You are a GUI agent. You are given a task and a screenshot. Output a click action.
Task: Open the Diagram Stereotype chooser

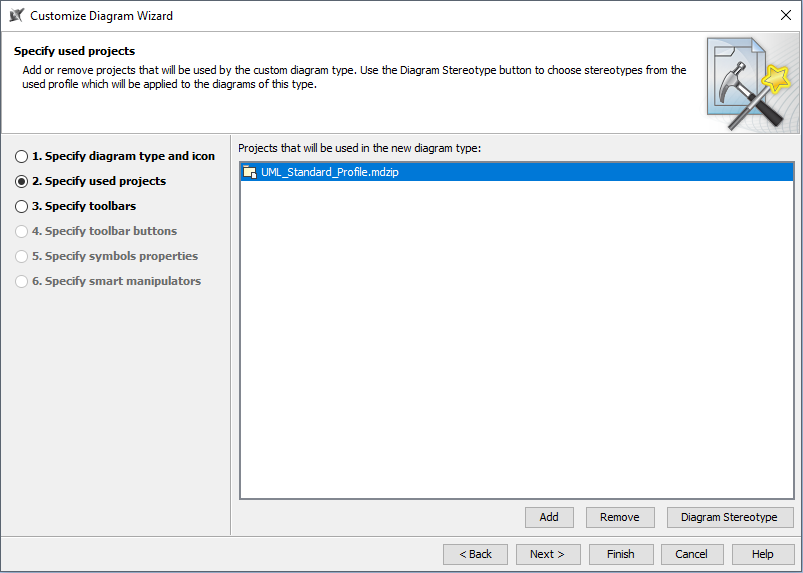pyautogui.click(x=729, y=517)
